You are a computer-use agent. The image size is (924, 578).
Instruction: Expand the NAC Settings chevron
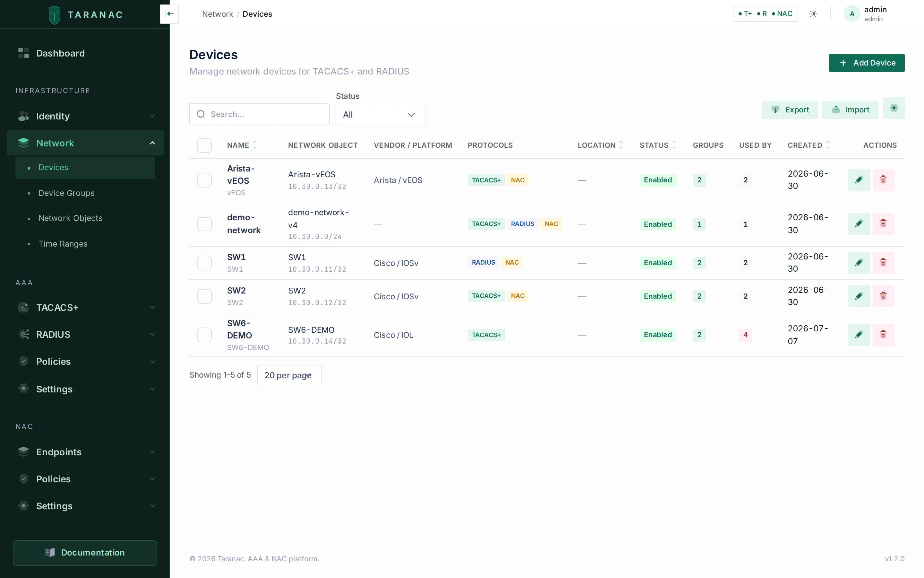click(152, 506)
